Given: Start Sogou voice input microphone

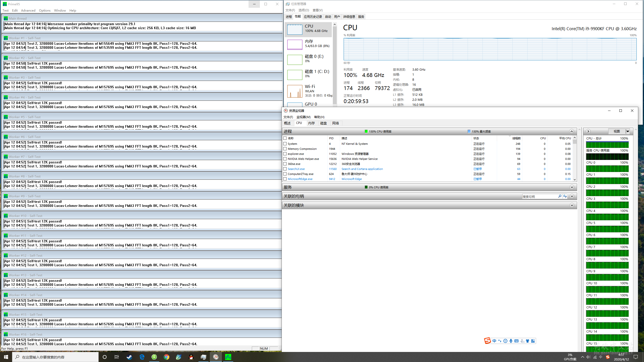Looking at the screenshot, I should [511, 341].
